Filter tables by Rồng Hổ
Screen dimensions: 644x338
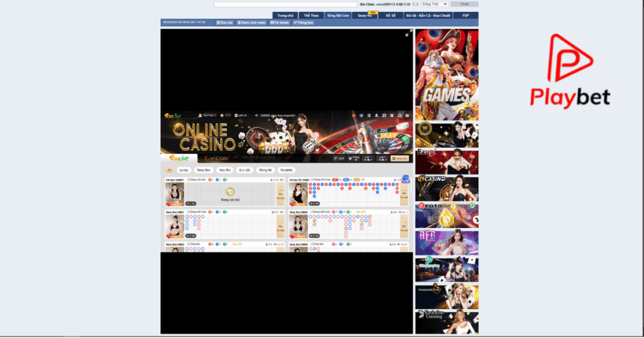[x=265, y=170]
